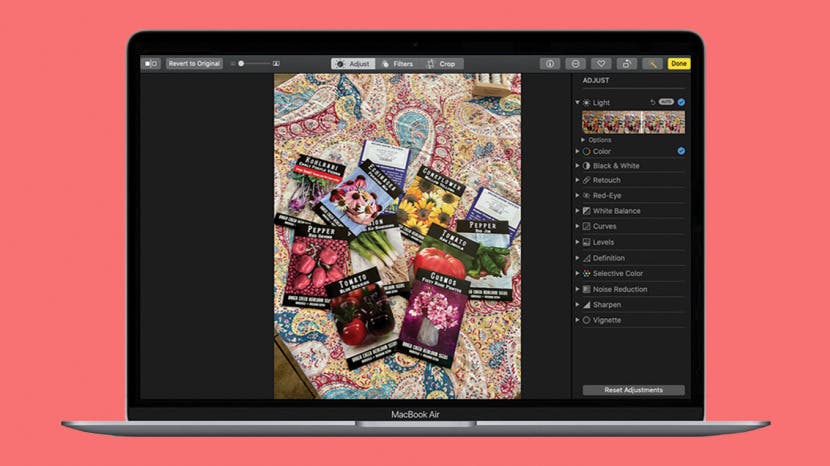Image resolution: width=830 pixels, height=466 pixels.
Task: Undo Light adjustment with reset arrow
Action: [x=653, y=102]
